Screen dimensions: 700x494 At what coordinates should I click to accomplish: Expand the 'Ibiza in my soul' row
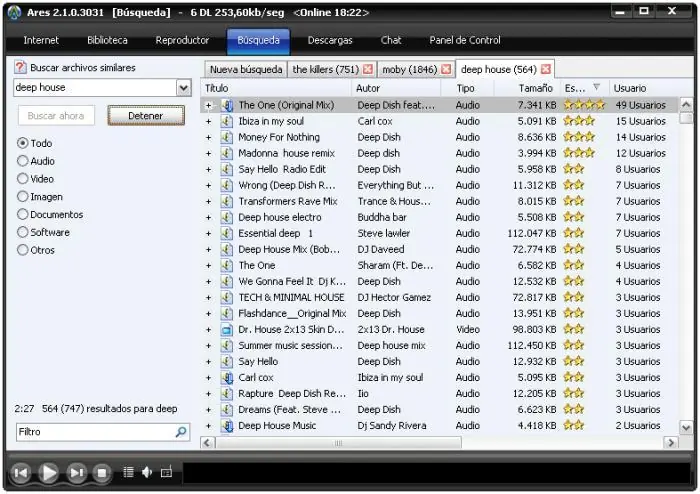pos(209,121)
